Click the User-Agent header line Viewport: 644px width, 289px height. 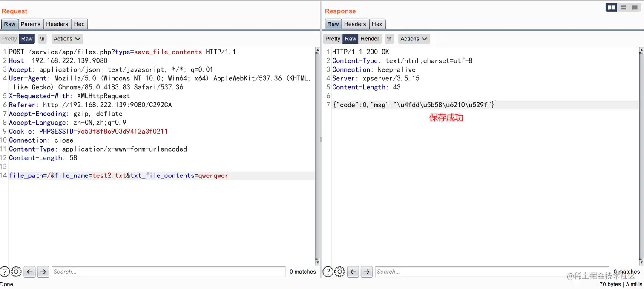[x=160, y=83]
